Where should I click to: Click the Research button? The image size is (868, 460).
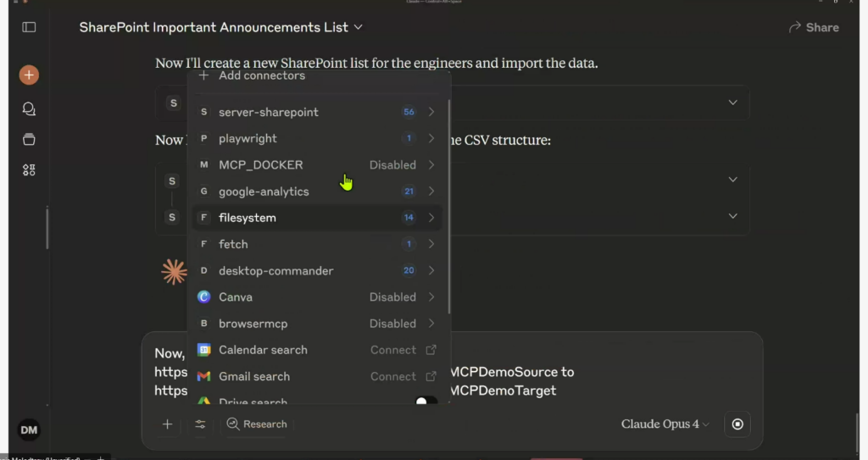[x=257, y=424]
